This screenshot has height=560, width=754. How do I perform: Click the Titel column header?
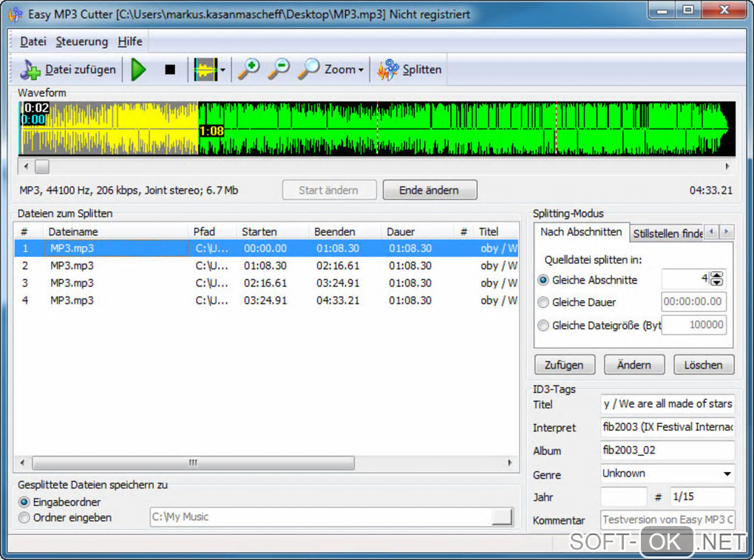(495, 232)
